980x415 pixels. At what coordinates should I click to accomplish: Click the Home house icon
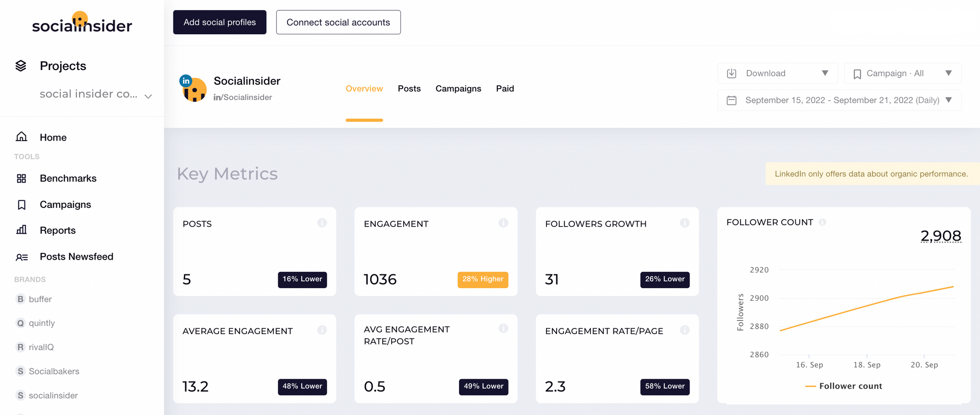coord(21,137)
